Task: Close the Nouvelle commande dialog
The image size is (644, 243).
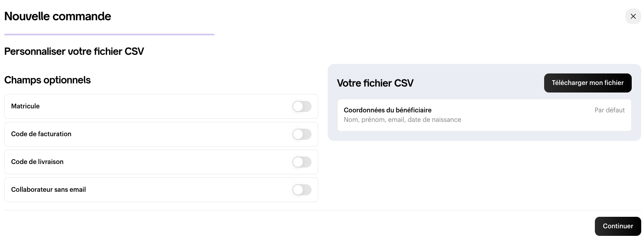Action: coord(633,16)
